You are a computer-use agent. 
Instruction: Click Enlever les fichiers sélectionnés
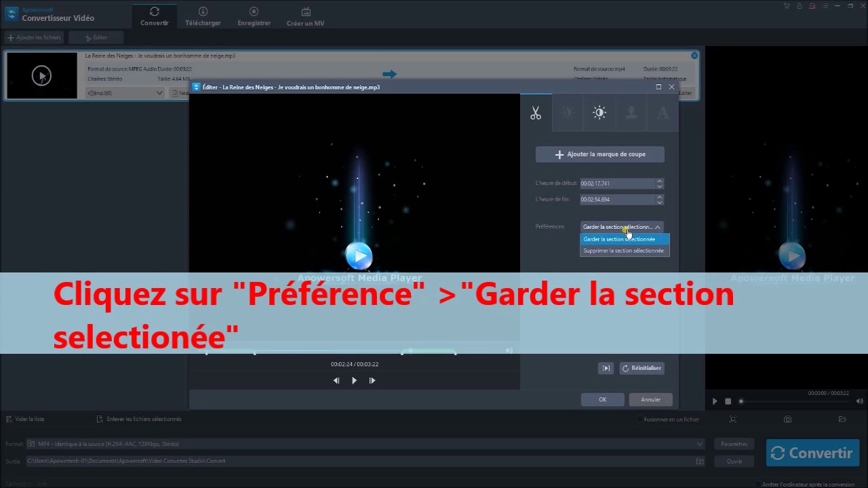coord(139,420)
